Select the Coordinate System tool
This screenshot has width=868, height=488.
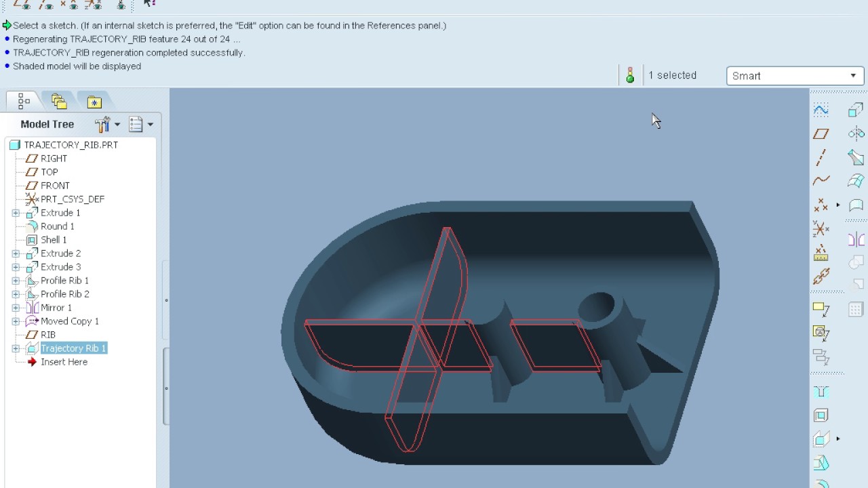(821, 229)
